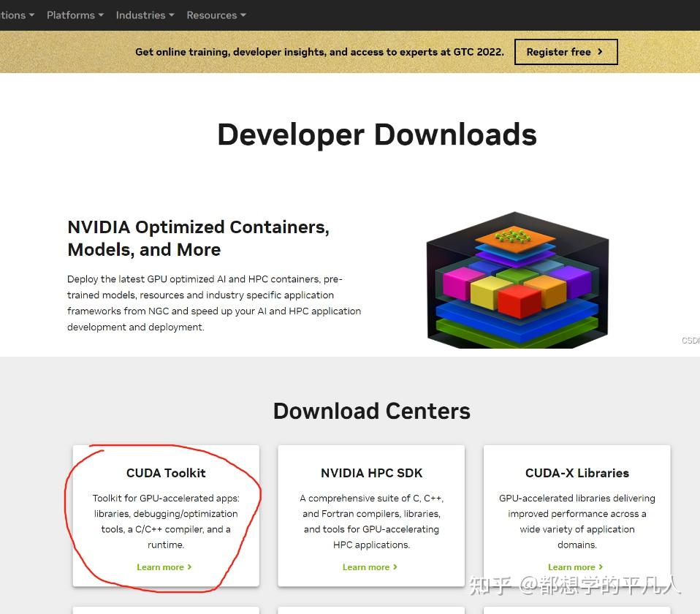Click the GTC 2022 banner text
700x614 pixels.
click(x=319, y=52)
